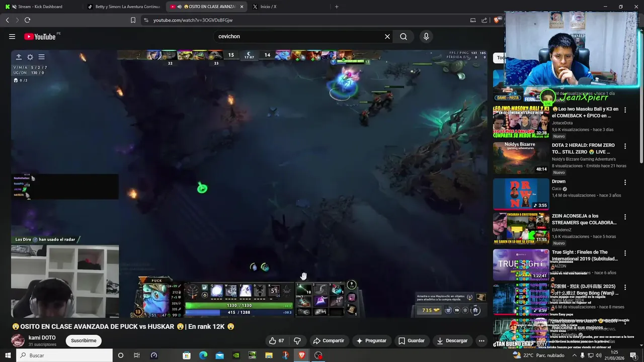Image resolution: width=644 pixels, height=362 pixels.
Task: Open the kami DOTO channel link
Action: click(x=42, y=338)
